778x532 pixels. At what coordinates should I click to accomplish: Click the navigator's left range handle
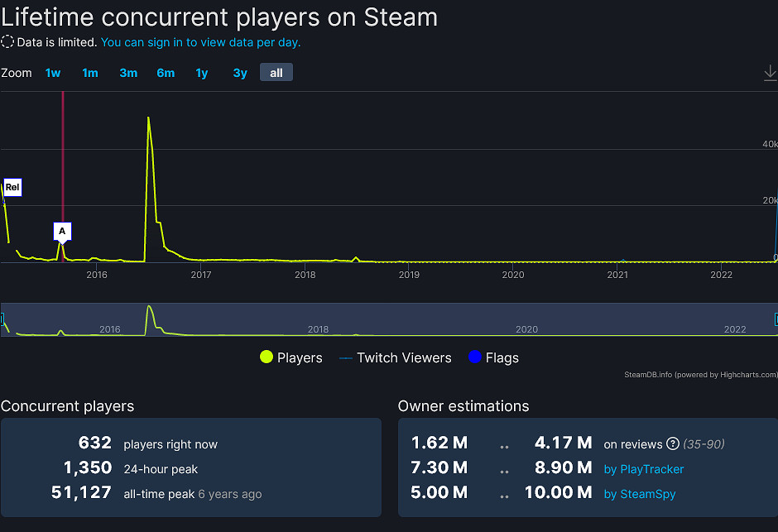tap(2, 319)
